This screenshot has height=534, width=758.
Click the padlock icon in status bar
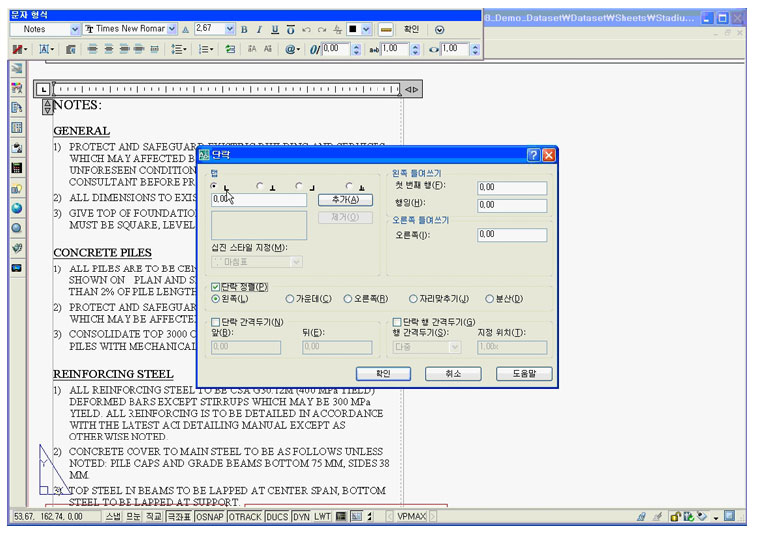point(674,517)
